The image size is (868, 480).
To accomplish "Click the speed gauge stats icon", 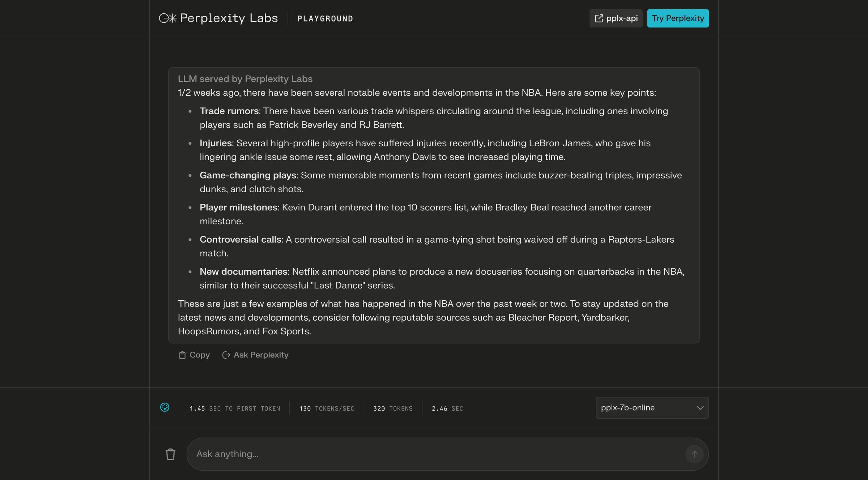I will click(x=165, y=407).
